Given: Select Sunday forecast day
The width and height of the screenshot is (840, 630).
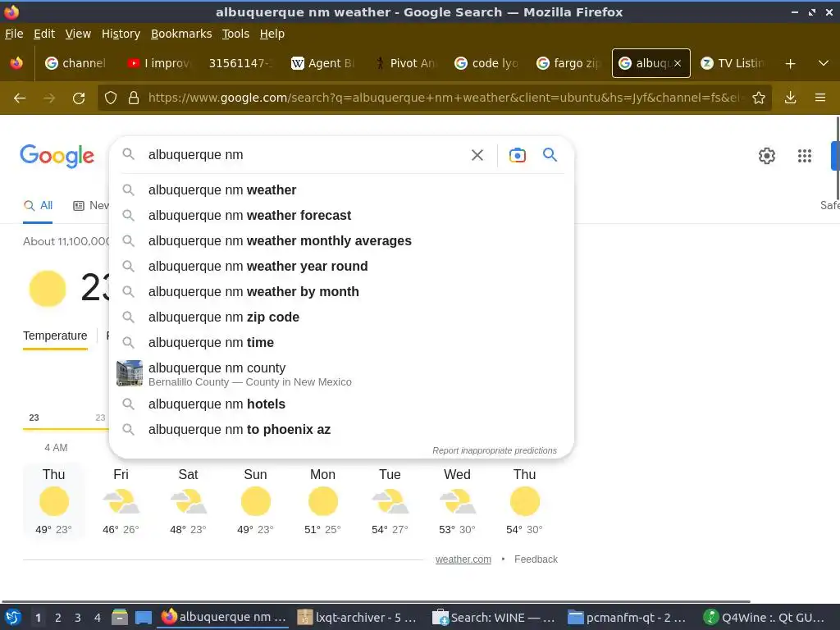Looking at the screenshot, I should click(256, 501).
